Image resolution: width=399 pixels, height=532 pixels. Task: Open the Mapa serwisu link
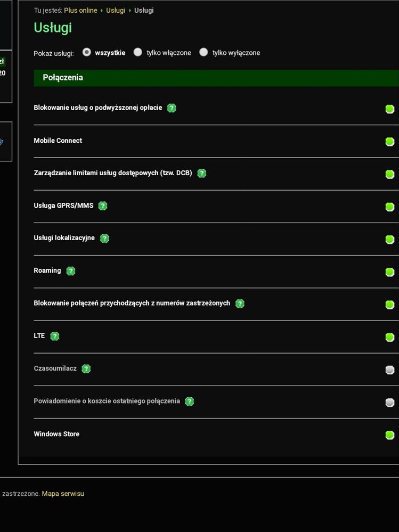pyautogui.click(x=63, y=494)
